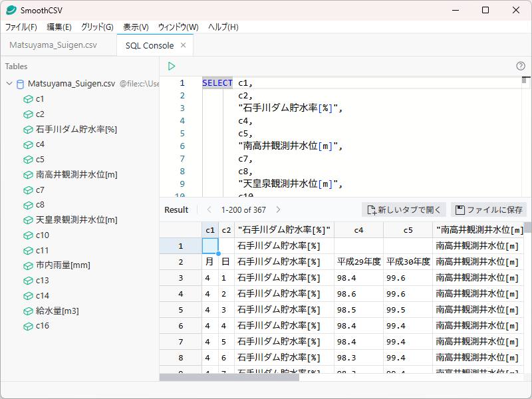Open help via the question mark icon
Viewport: 532px width, 399px height.
[519, 66]
